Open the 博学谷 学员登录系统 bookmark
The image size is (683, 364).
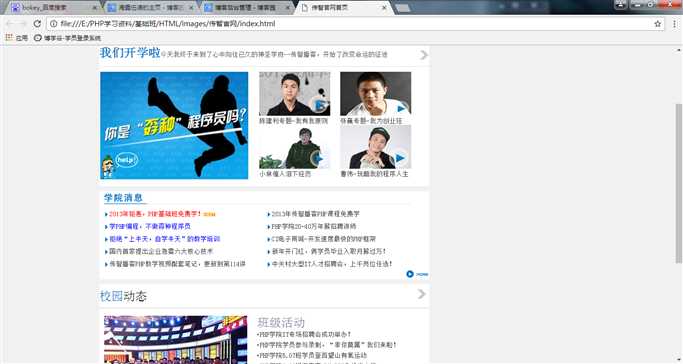68,38
